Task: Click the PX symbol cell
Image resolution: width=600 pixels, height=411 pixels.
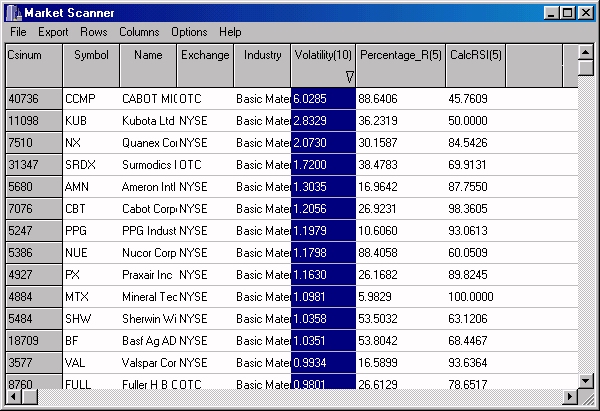Action: (x=91, y=275)
